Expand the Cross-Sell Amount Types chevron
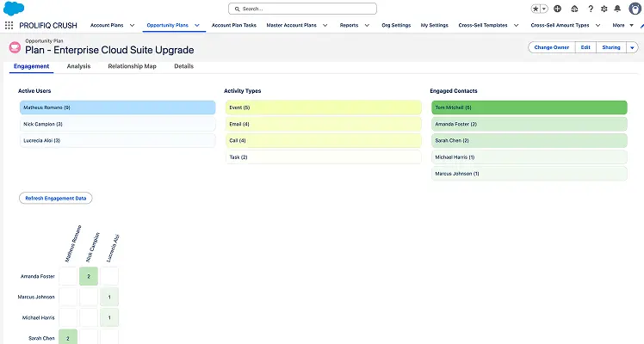Viewport: 644px width, 344px height. (x=598, y=26)
